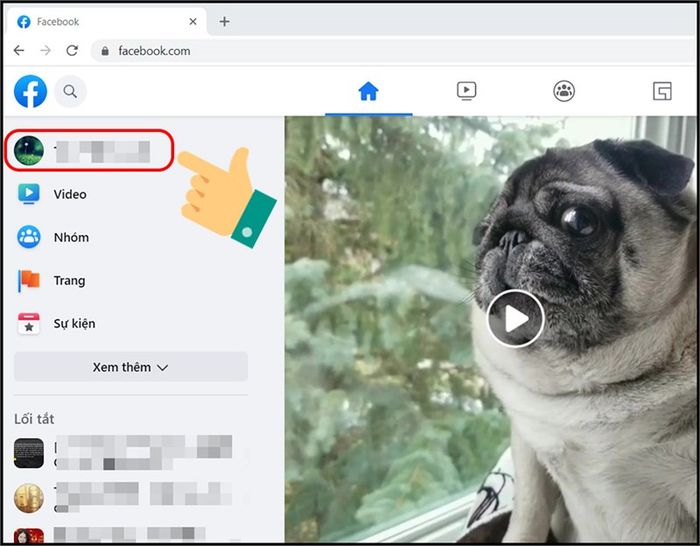Reload the Facebook page
700x546 pixels.
[72, 50]
